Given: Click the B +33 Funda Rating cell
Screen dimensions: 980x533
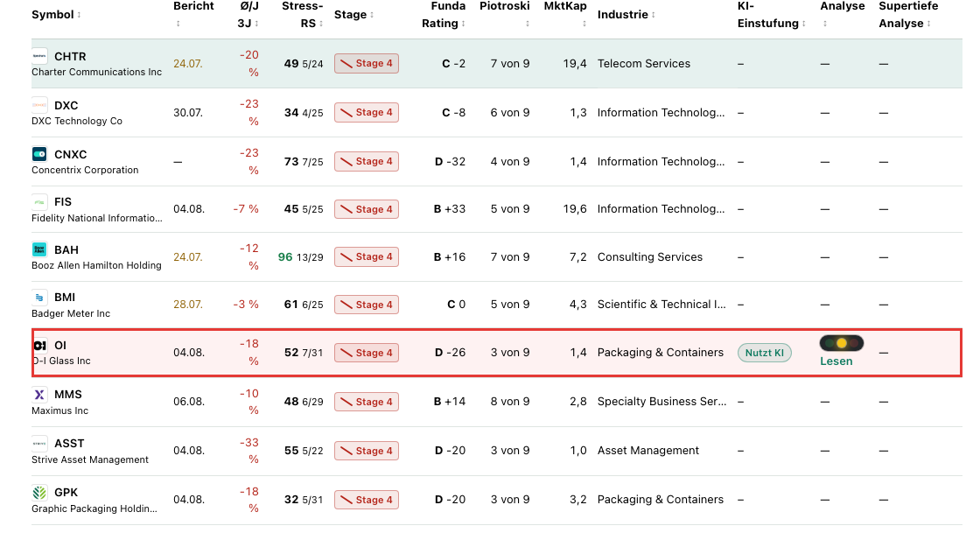Looking at the screenshot, I should click(x=450, y=208).
